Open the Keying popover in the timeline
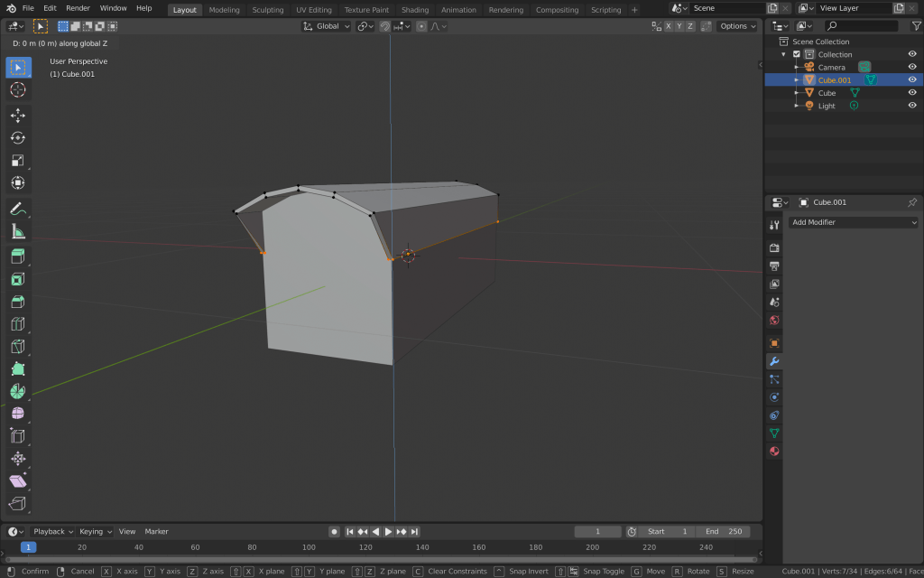The height and width of the screenshot is (578, 924). [x=95, y=531]
